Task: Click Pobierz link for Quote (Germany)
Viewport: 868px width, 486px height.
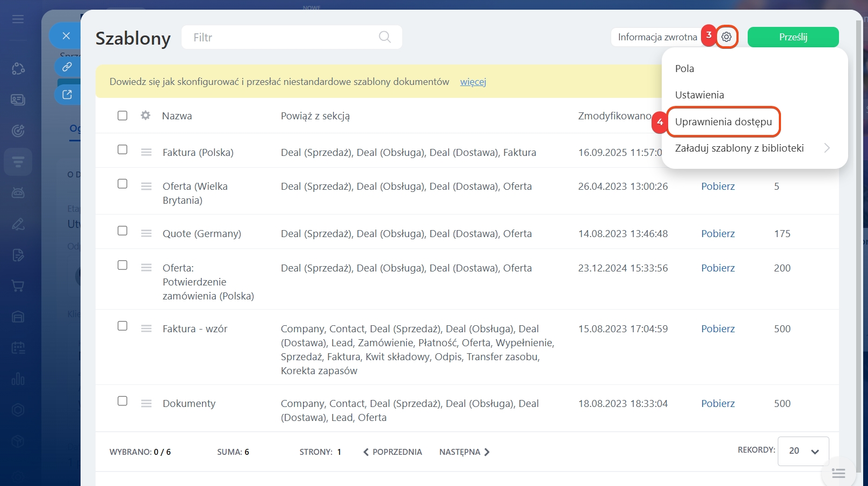Action: pos(718,234)
